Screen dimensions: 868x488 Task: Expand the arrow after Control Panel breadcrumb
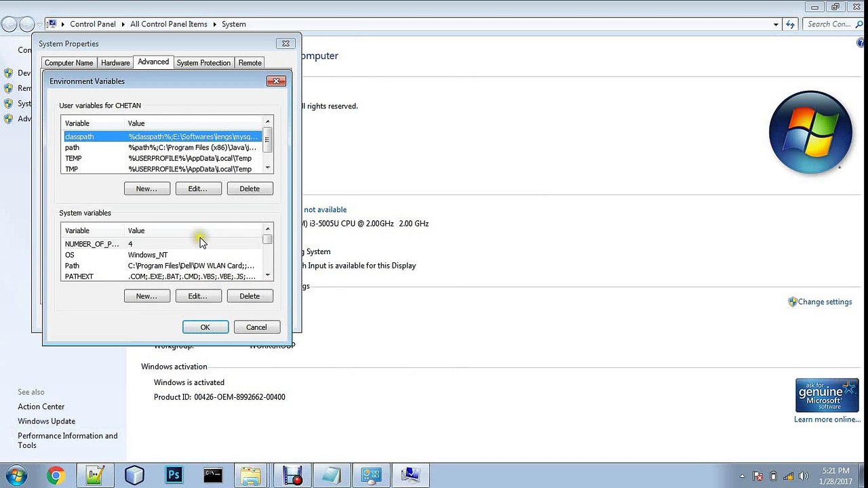coord(123,24)
